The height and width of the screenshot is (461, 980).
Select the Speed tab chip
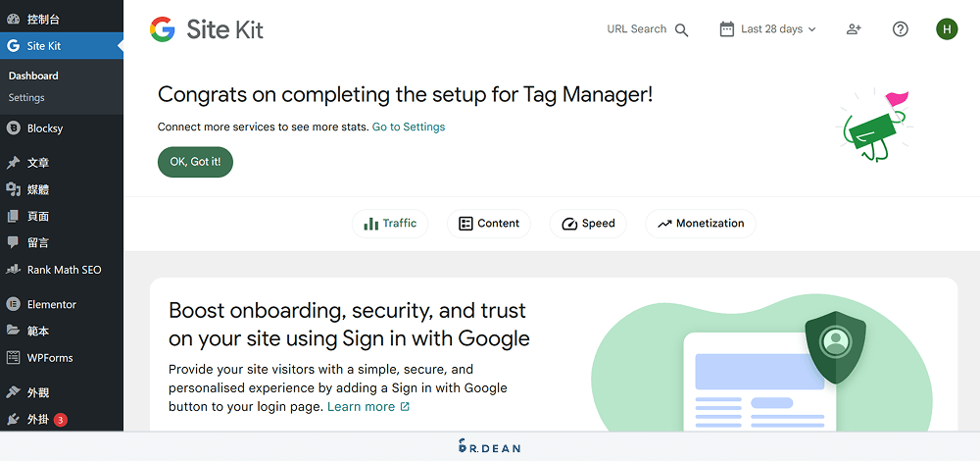click(588, 224)
